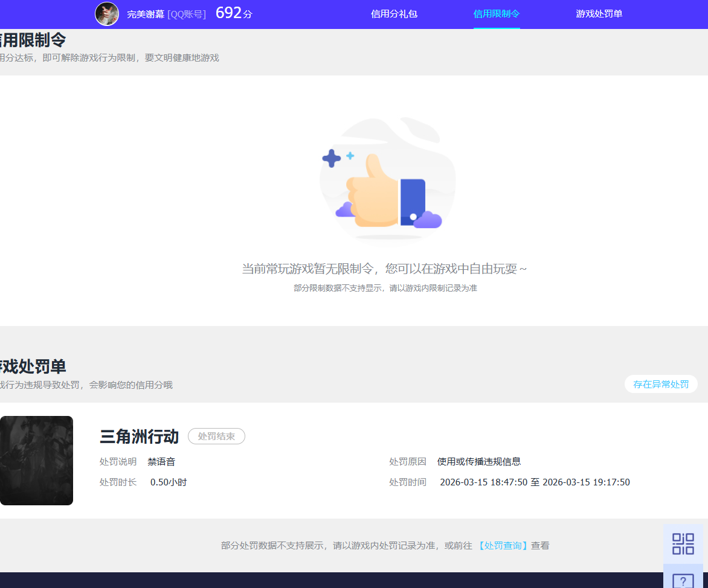The image size is (708, 588).
Task: Click the 存在异常处罚 button
Action: [661, 384]
